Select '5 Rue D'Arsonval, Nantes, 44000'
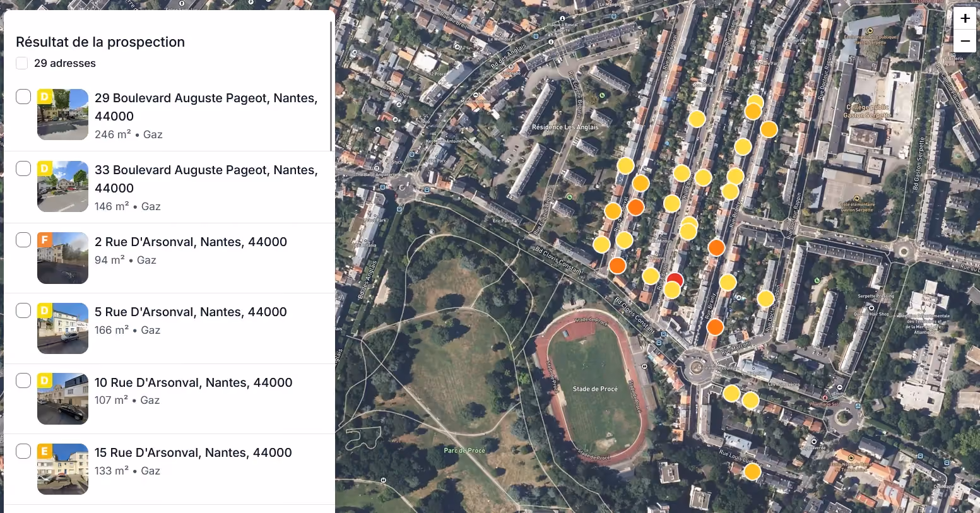Image resolution: width=980 pixels, height=513 pixels. [191, 312]
